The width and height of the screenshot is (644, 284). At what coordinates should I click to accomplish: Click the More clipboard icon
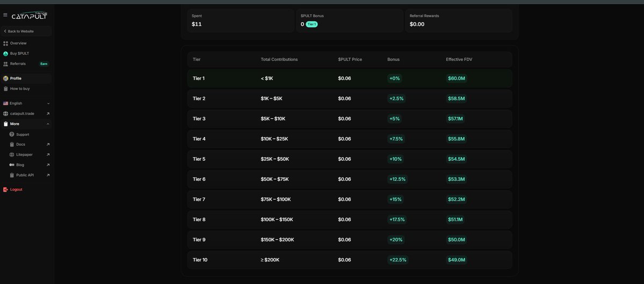click(x=6, y=124)
